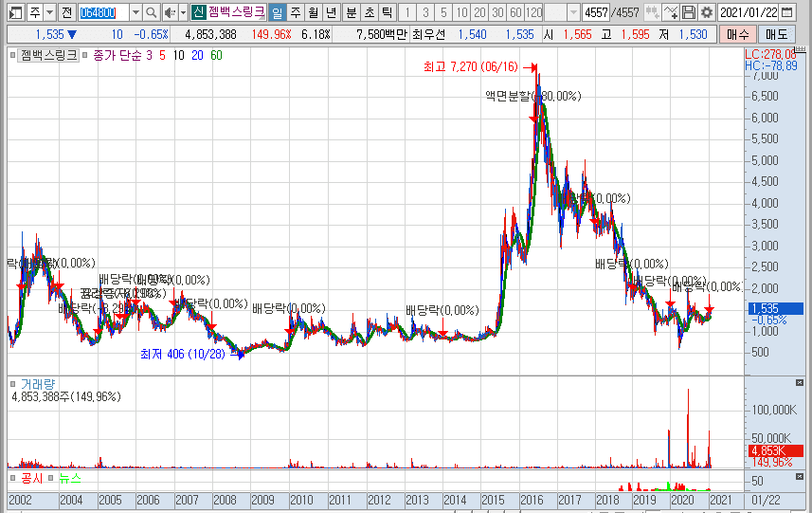Expand the dropdown arrow beside the speaker
Viewport: 812px width, 513px height.
(x=181, y=12)
